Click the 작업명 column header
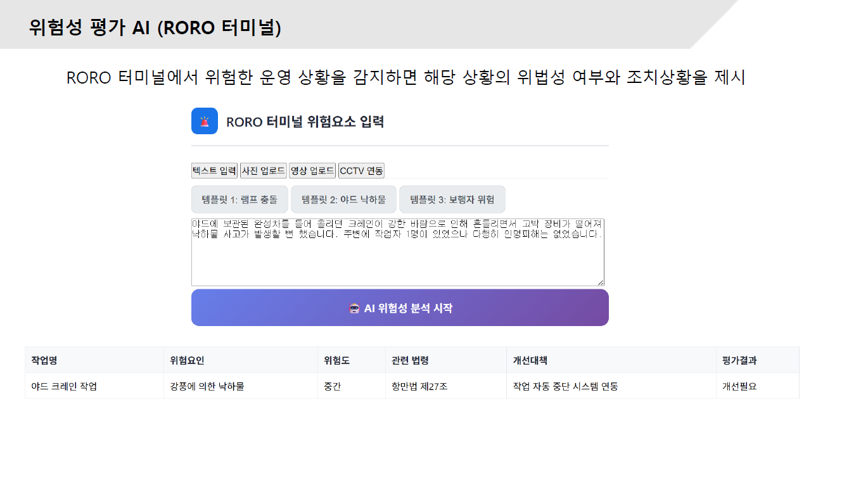Image resolution: width=868 pixels, height=485 pixels. point(44,360)
